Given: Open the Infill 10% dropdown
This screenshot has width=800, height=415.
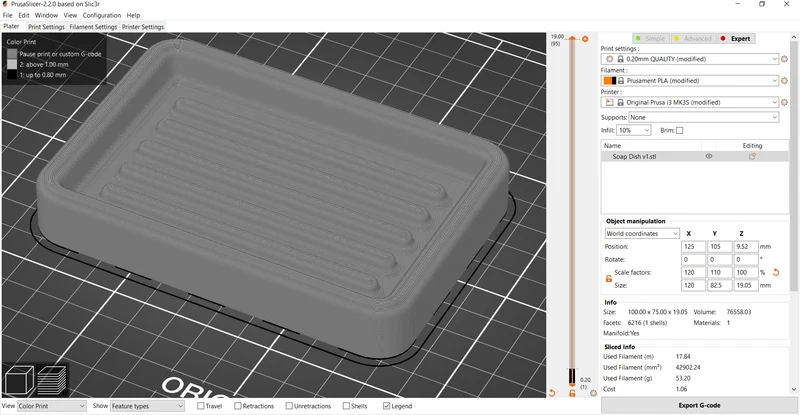Looking at the screenshot, I should click(634, 131).
